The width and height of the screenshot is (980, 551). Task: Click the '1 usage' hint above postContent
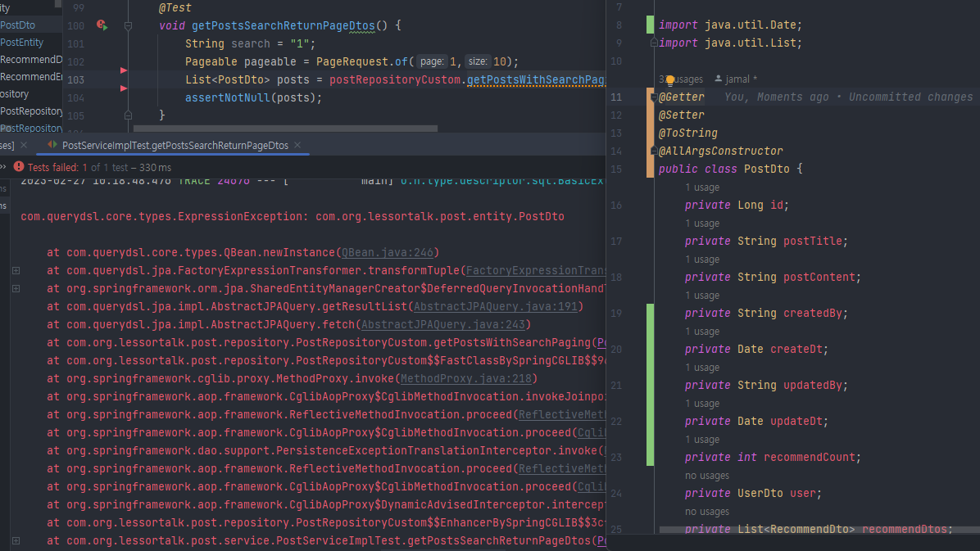click(x=702, y=260)
